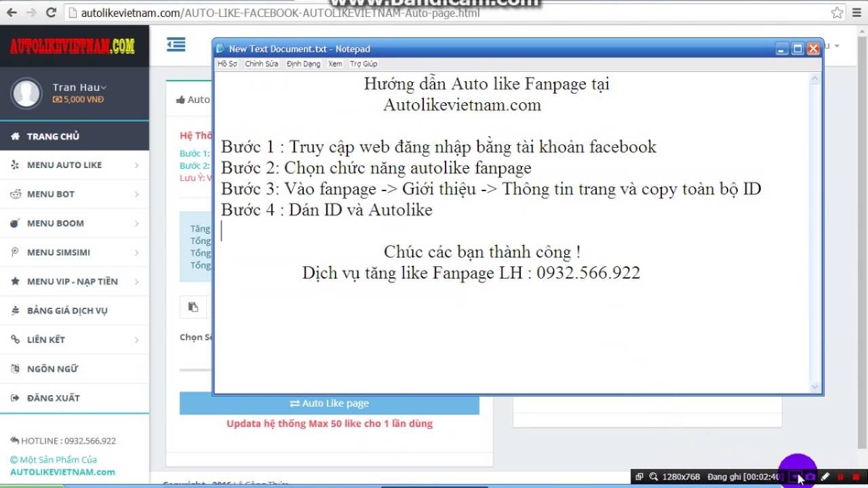Viewport: 868px width, 488px height.
Task: Click the Bandicam camera screenshot icon
Action: (810, 477)
